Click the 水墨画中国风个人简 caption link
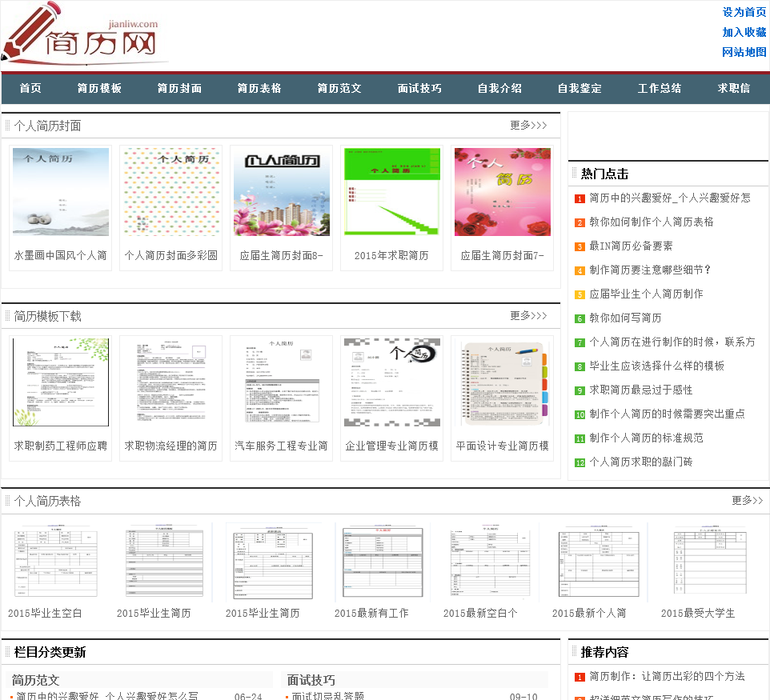 [x=60, y=255]
